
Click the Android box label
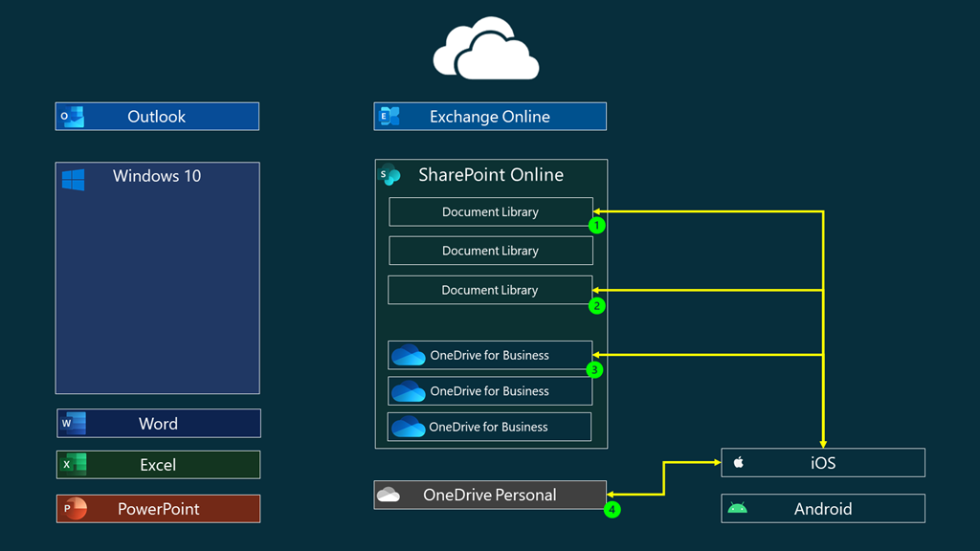(x=823, y=508)
